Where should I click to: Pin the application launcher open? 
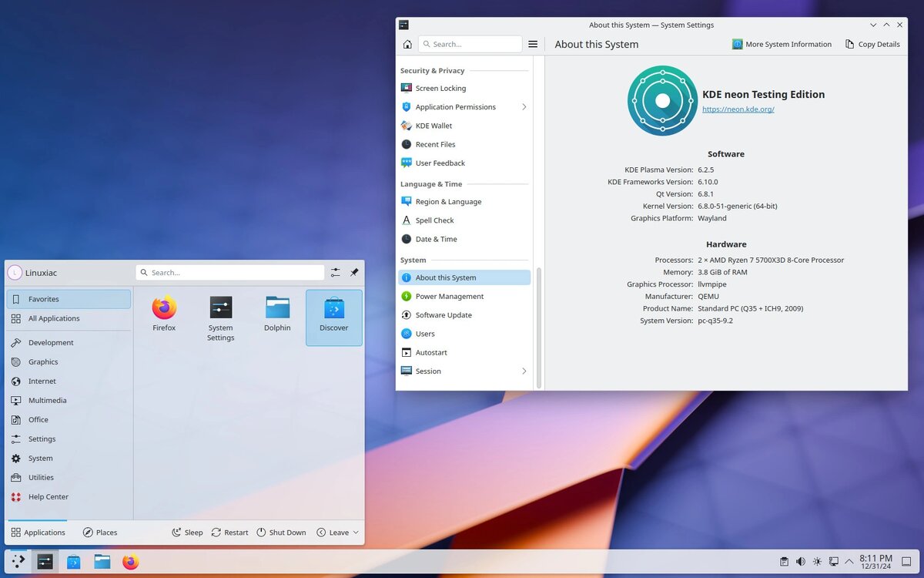pos(354,271)
